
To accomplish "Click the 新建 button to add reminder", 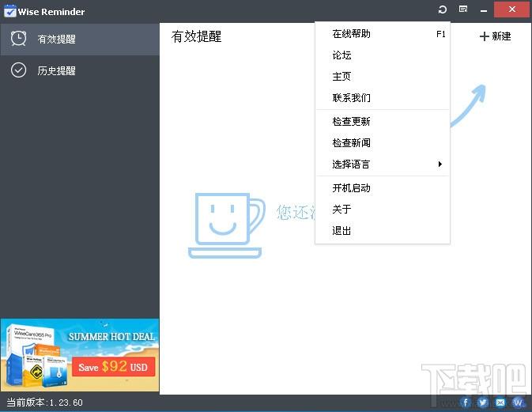I will pos(496,36).
